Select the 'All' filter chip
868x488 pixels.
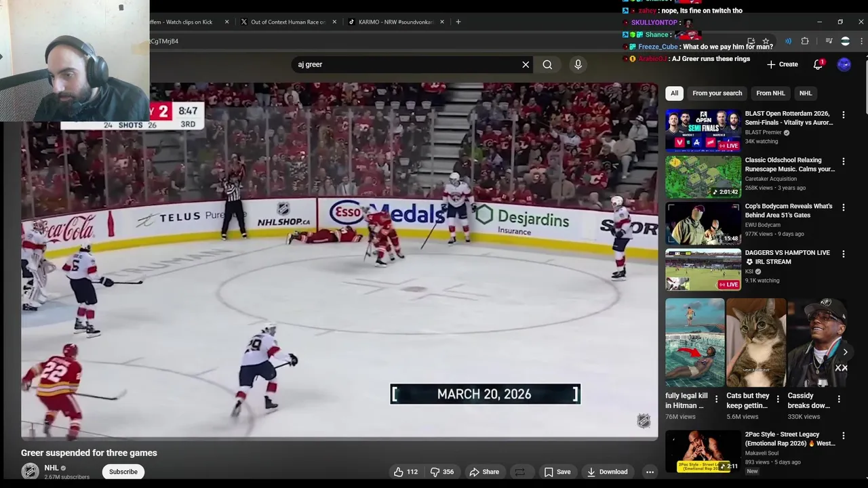[x=674, y=93]
